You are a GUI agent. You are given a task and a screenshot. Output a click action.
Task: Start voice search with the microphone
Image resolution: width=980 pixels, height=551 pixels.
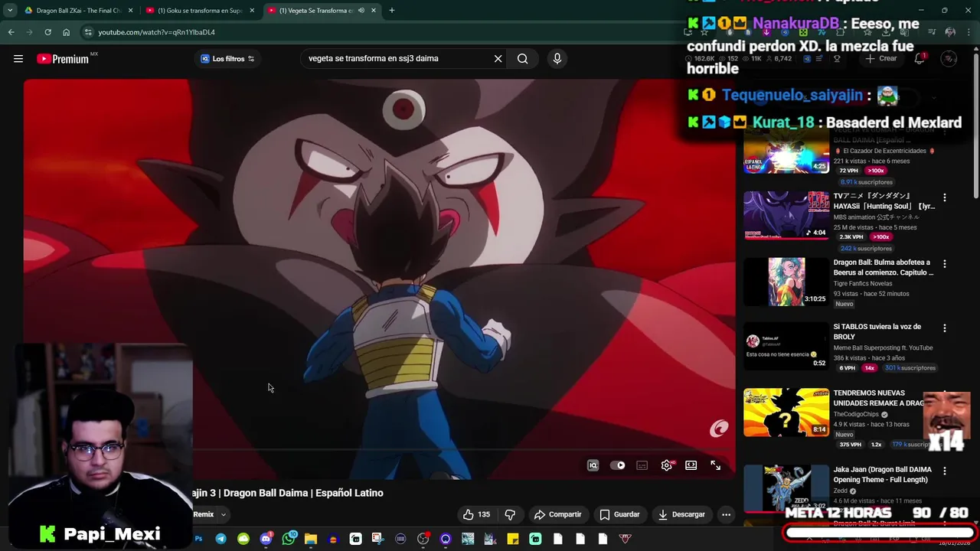point(557,58)
